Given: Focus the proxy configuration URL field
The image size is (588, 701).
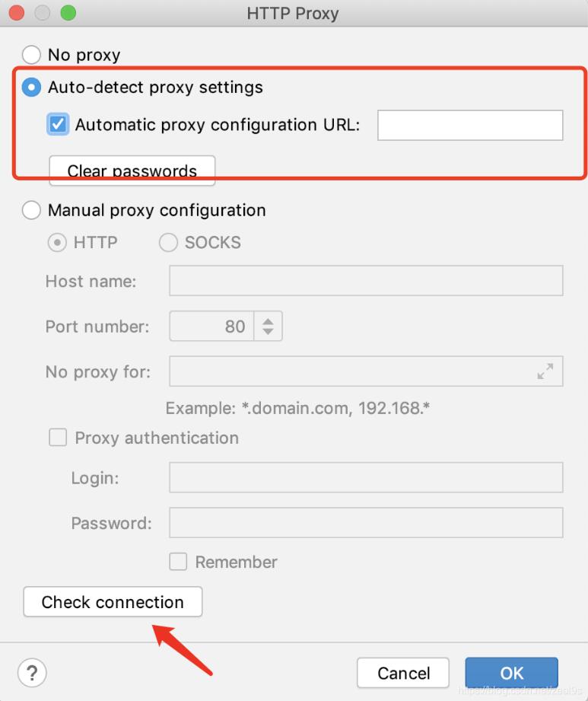Looking at the screenshot, I should pyautogui.click(x=470, y=126).
